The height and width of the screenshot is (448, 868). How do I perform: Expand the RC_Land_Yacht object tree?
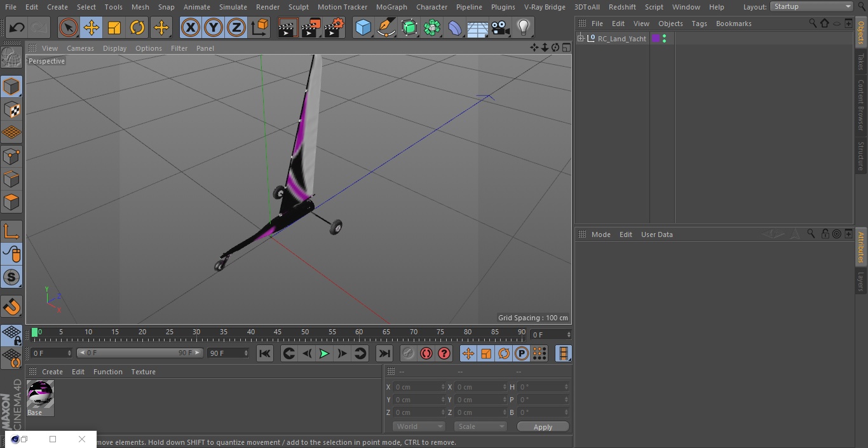point(580,39)
